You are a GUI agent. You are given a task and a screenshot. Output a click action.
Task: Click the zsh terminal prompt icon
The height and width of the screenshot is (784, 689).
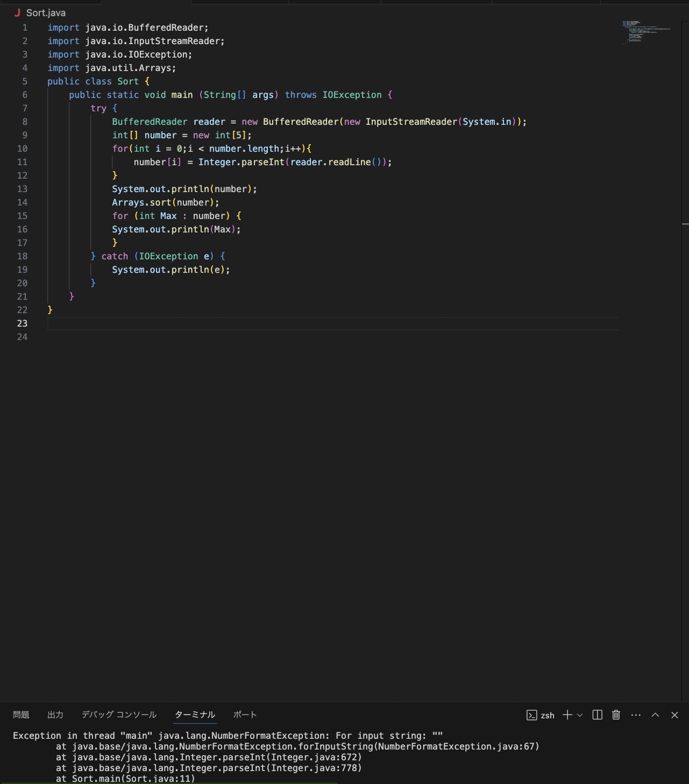click(531, 715)
